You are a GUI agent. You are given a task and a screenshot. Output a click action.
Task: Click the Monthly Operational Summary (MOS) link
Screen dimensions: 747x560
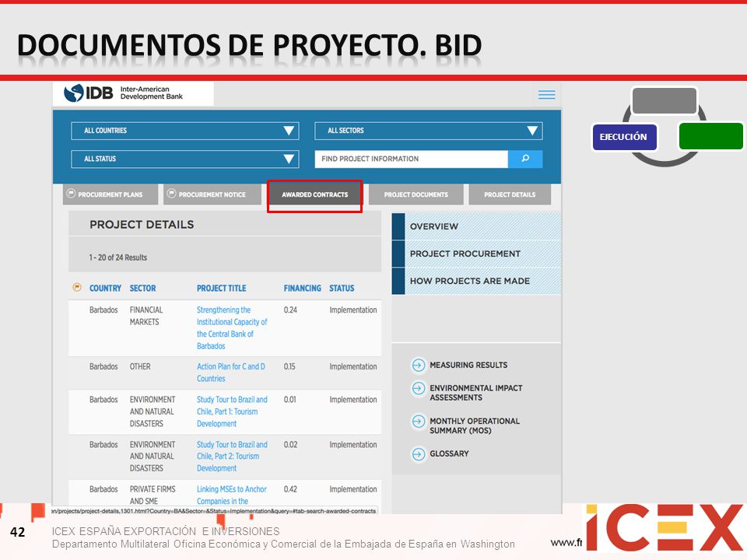point(475,425)
